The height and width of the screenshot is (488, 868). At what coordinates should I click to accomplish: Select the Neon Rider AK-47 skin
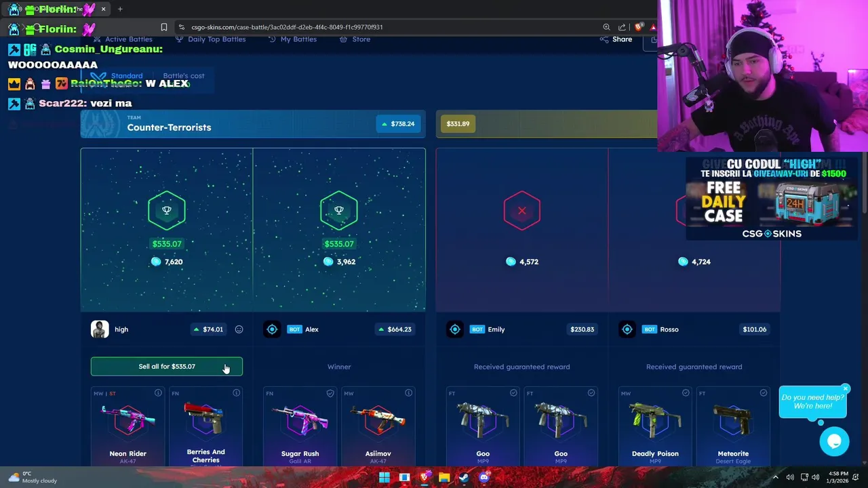click(128, 426)
